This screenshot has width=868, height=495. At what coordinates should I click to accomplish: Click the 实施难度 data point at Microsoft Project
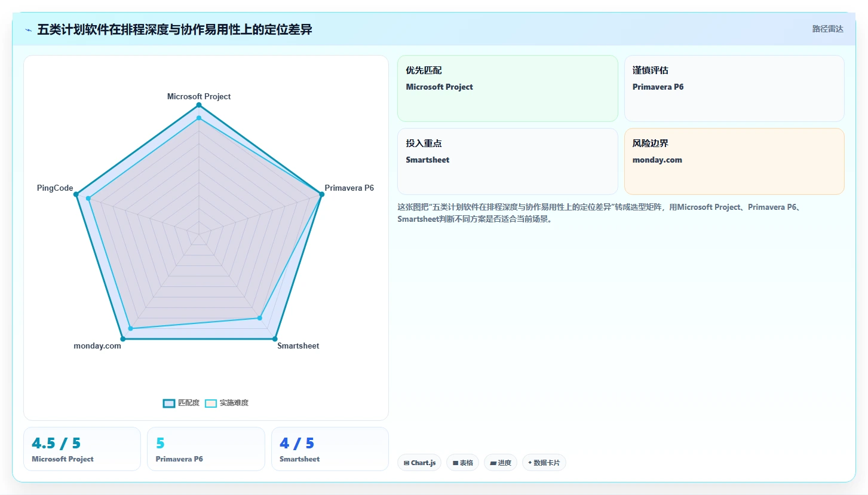(x=199, y=118)
